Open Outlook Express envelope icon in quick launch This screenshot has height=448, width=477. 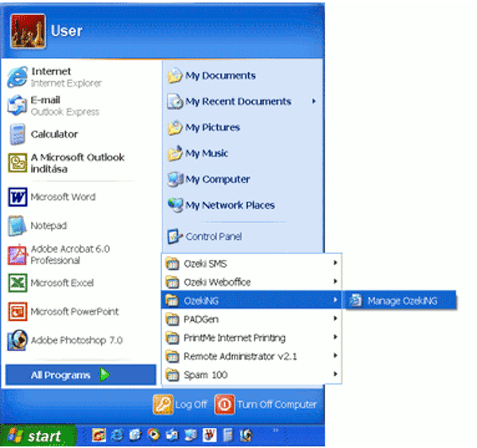click(x=173, y=435)
